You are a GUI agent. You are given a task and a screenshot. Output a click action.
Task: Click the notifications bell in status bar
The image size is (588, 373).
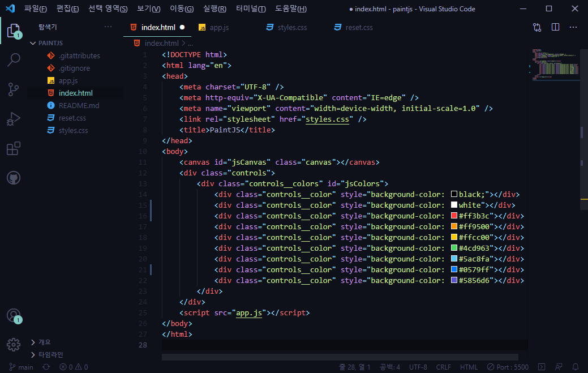[575, 367]
